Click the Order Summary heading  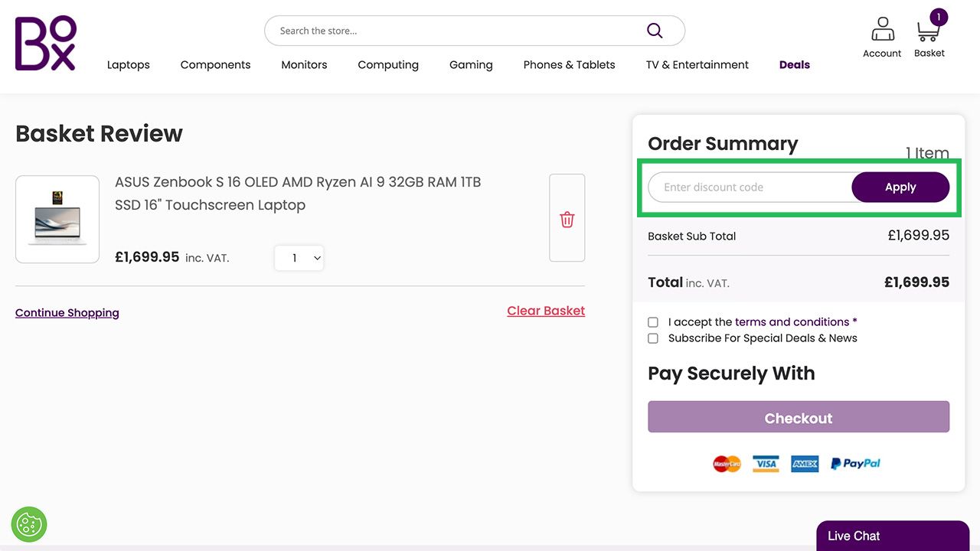pyautogui.click(x=723, y=144)
